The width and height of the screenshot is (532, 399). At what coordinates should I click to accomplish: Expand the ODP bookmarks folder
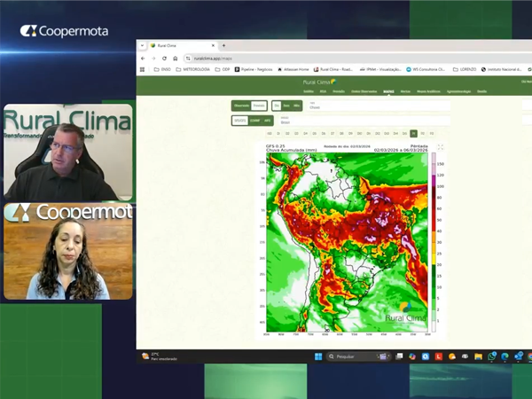coord(223,69)
